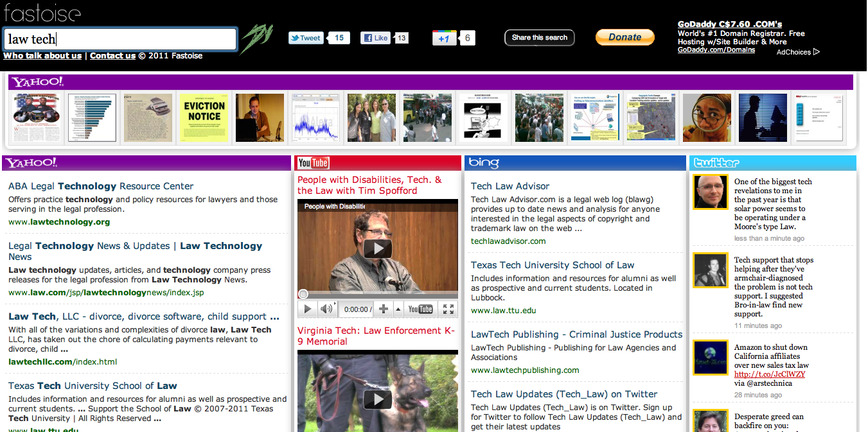Expand the up-arrow menu in video controls
This screenshot has height=432, width=868.
pyautogui.click(x=398, y=309)
